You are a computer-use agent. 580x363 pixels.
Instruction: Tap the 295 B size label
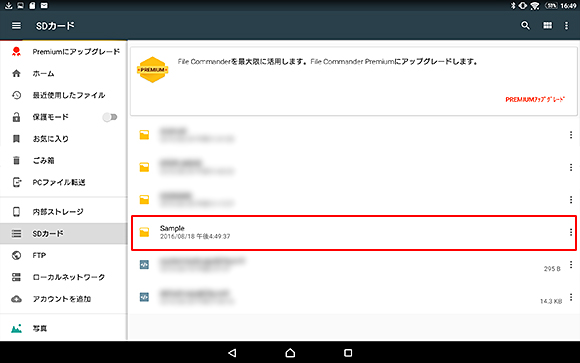[x=552, y=269]
